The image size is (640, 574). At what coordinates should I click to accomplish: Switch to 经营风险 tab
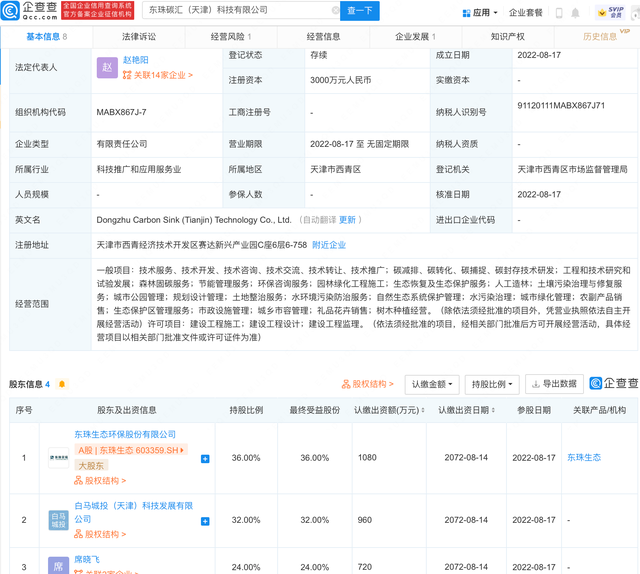pos(231,37)
